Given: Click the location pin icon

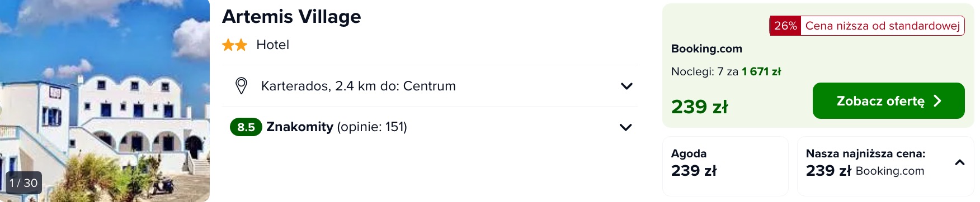Looking at the screenshot, I should (241, 86).
